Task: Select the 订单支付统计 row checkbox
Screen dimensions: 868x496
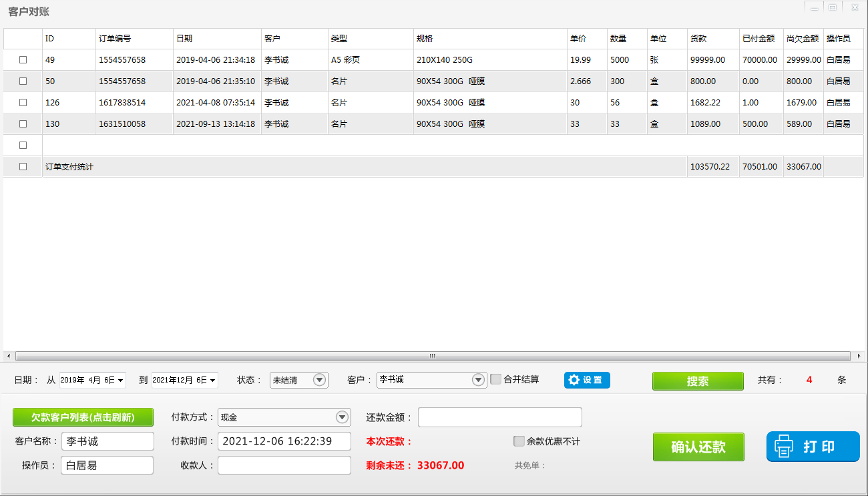Action: [23, 166]
